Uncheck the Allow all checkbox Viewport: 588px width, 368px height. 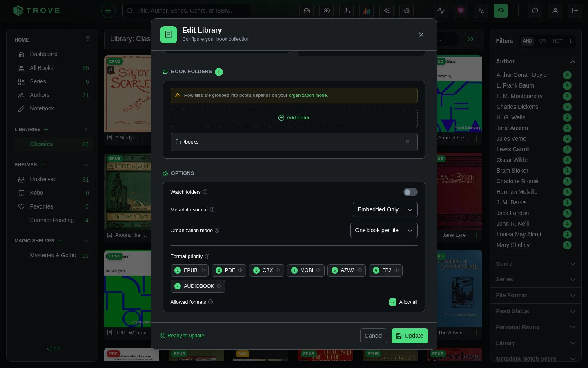[393, 302]
